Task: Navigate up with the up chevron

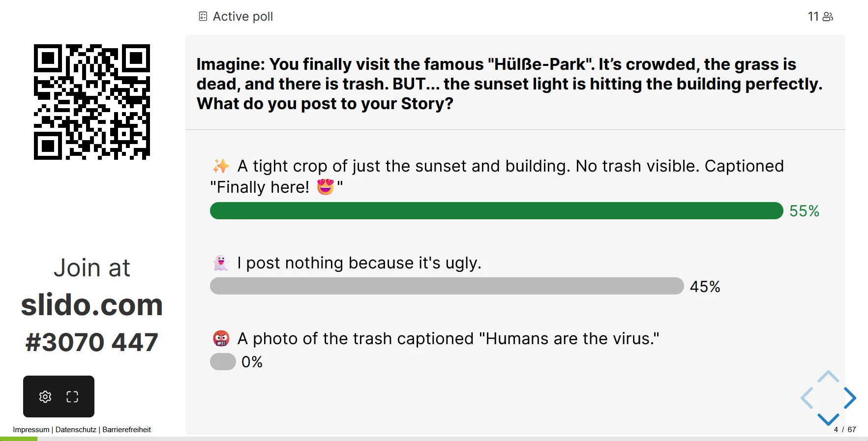Action: [x=828, y=377]
